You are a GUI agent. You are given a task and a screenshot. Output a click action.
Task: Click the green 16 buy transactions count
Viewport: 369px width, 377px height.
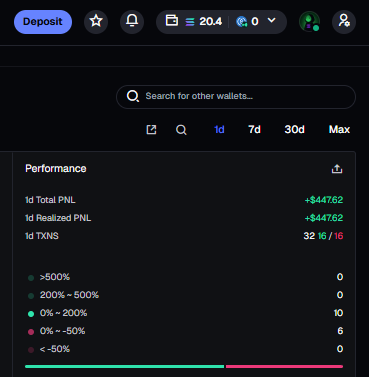point(322,236)
